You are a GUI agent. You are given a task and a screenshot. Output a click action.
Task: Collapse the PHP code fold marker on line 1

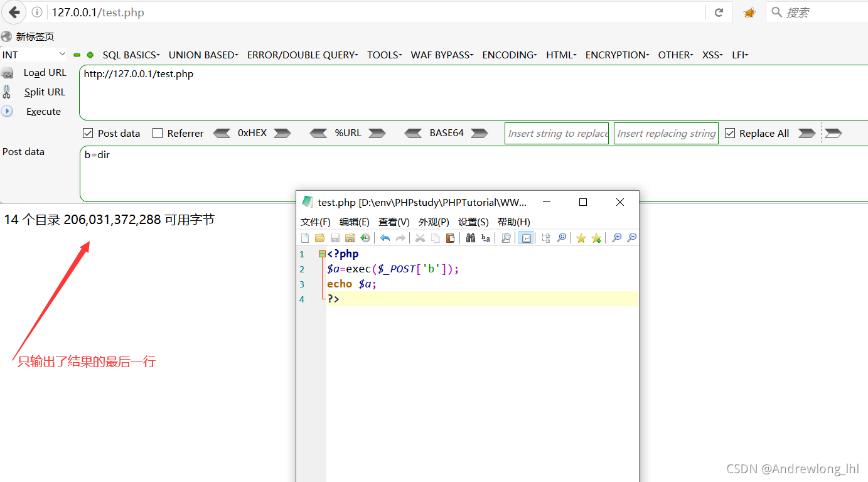coord(322,254)
